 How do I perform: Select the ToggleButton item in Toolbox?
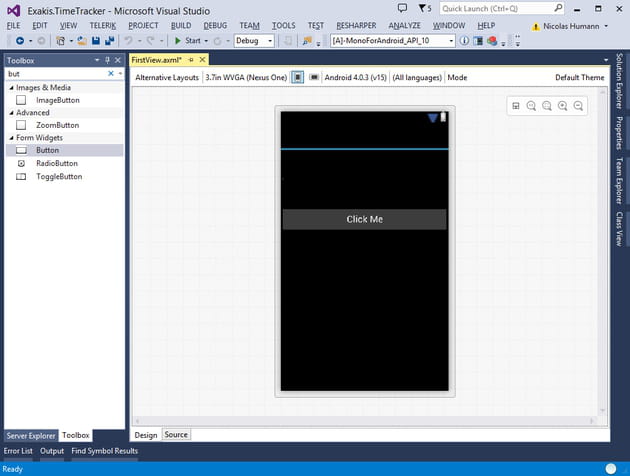pyautogui.click(x=64, y=177)
